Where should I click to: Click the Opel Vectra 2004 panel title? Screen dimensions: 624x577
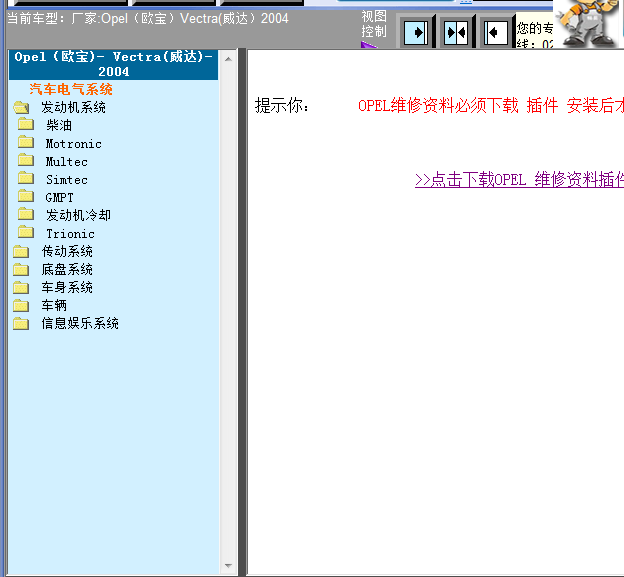click(113, 64)
